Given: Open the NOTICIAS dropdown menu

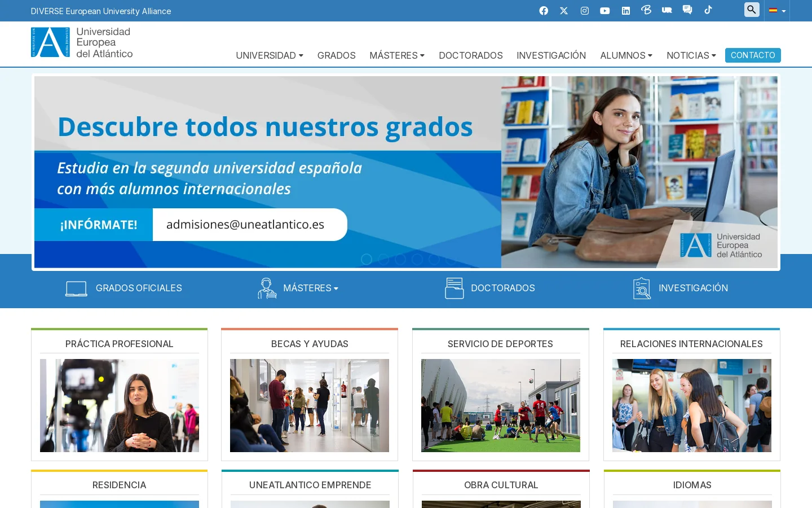Looking at the screenshot, I should tap(691, 55).
